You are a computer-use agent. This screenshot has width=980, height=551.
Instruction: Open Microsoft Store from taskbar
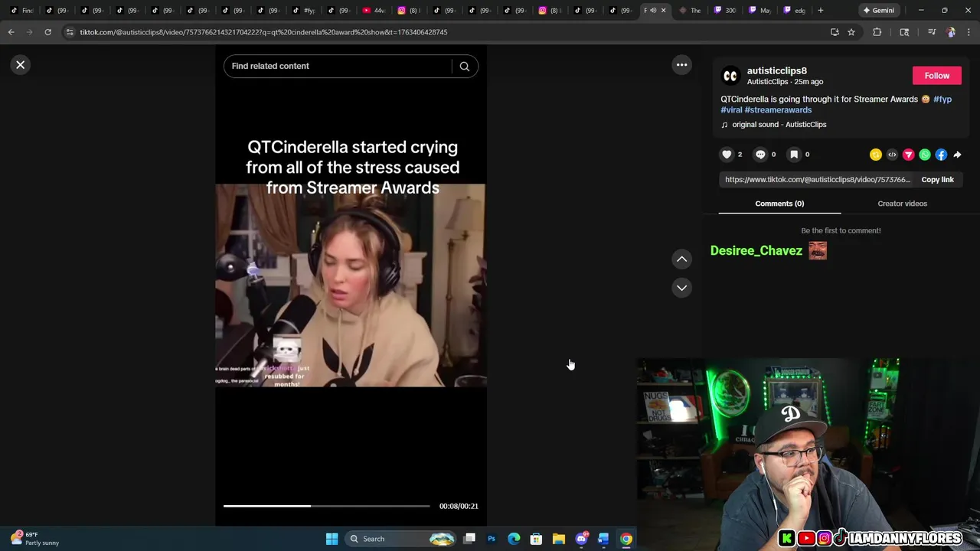point(536,539)
